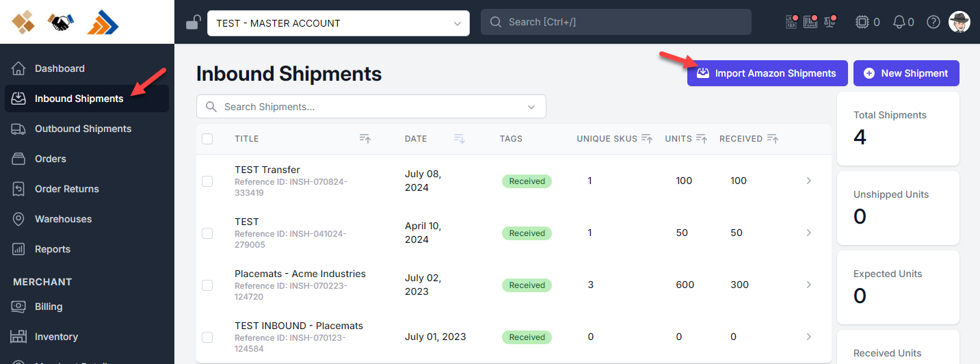Check the TEST April 10 row checkbox
The image size is (980, 364).
pos(207,233)
